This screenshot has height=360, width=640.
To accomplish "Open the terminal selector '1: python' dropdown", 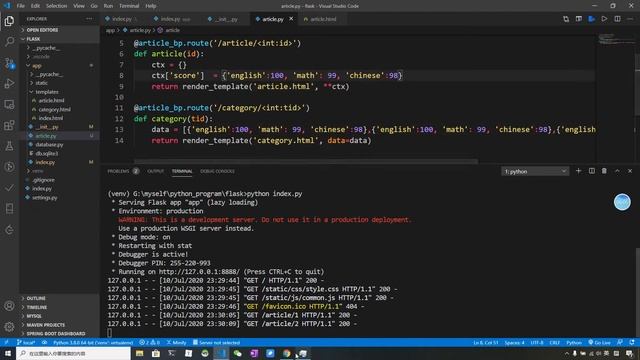I will (535, 171).
